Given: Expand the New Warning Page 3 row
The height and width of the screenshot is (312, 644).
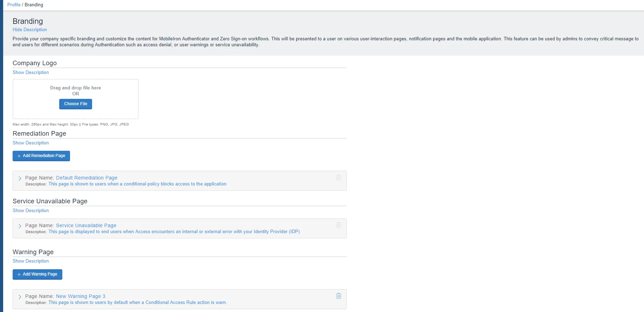Looking at the screenshot, I should coord(20,297).
